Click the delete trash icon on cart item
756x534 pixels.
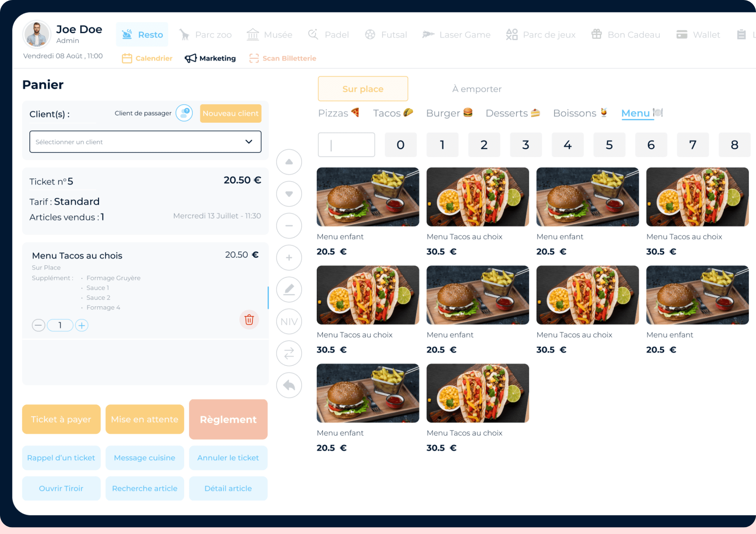[249, 319]
